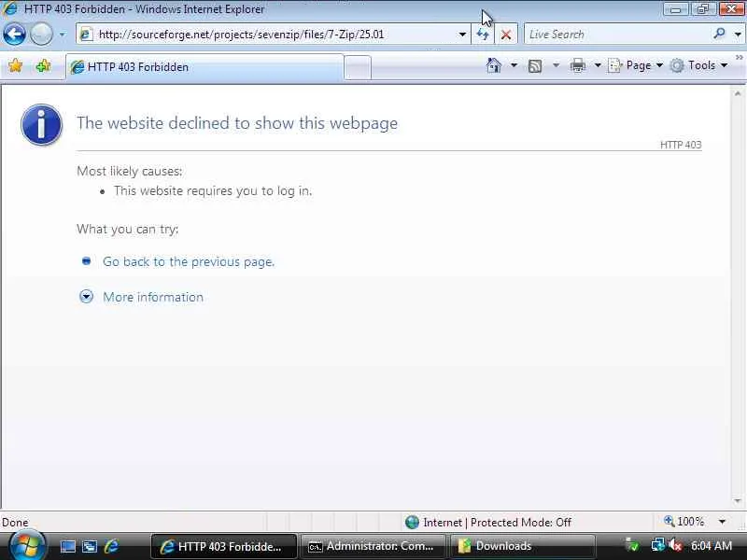This screenshot has width=747, height=560.
Task: Click Show Desktop in Quick Launch
Action: tap(67, 546)
